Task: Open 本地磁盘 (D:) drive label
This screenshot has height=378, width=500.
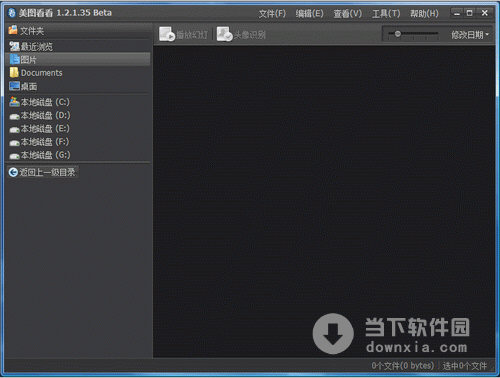Action: pyautogui.click(x=45, y=115)
